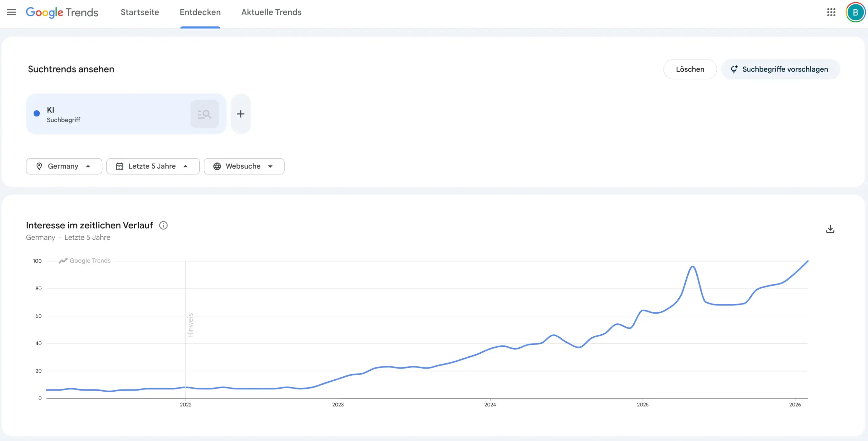868x441 pixels.
Task: Switch to Aktuelle Trends tab
Action: coord(271,13)
